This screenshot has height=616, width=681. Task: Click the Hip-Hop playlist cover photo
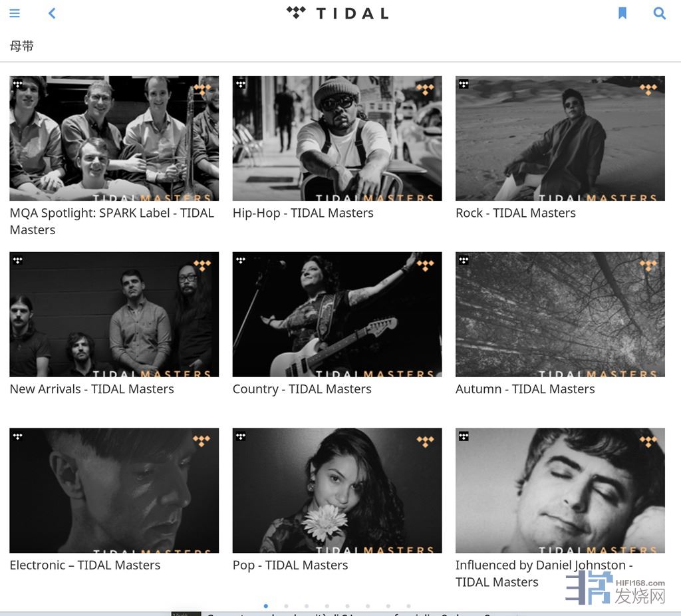pos(337,138)
